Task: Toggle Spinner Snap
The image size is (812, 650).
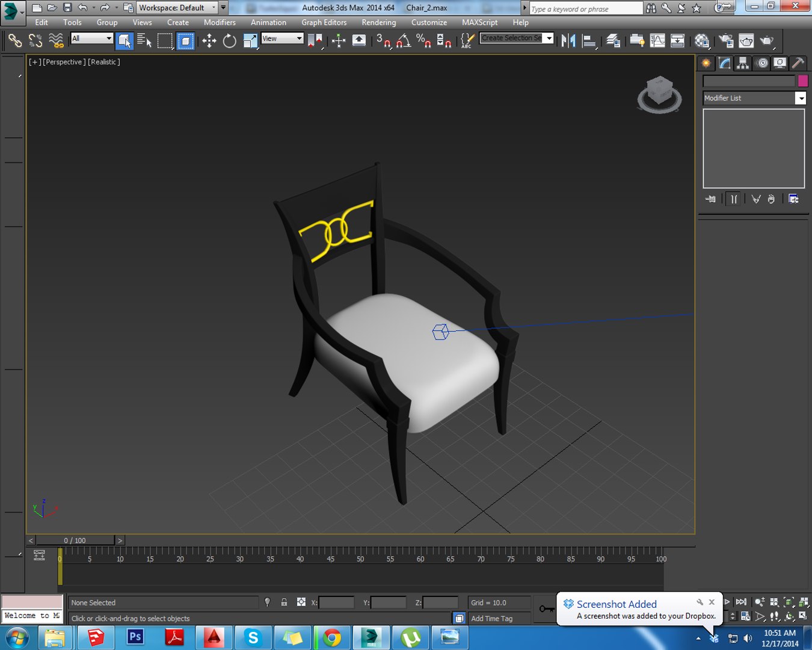Action: pos(444,40)
